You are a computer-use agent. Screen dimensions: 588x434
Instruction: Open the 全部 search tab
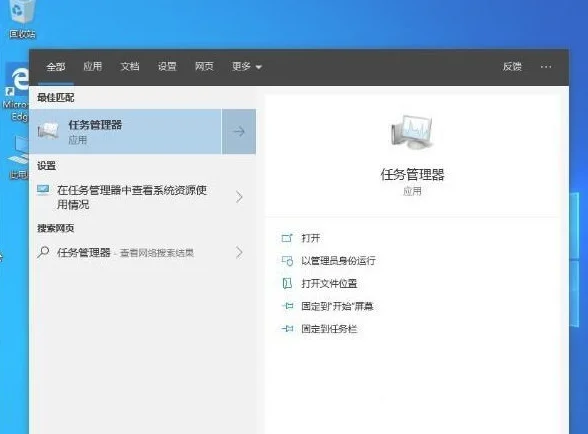point(56,67)
